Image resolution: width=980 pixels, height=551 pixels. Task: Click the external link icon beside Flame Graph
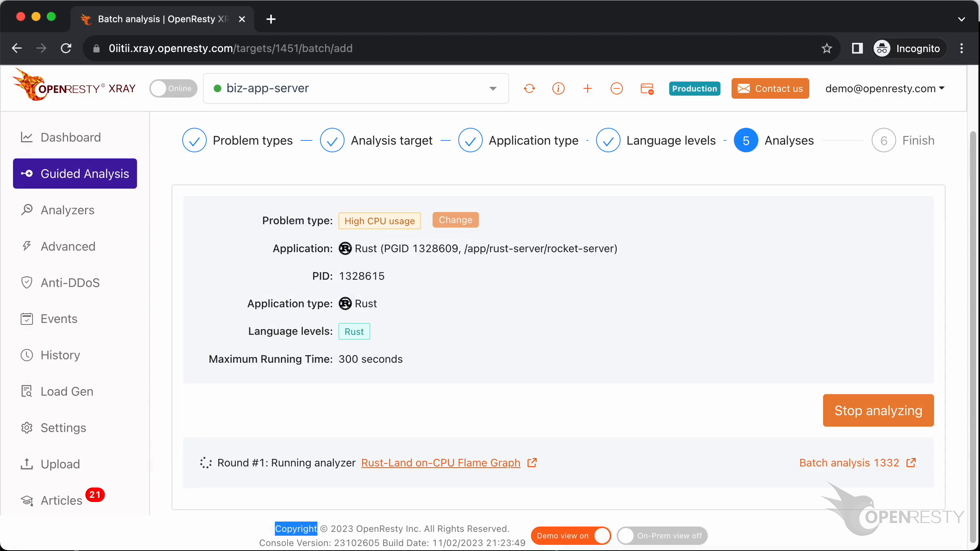532,463
